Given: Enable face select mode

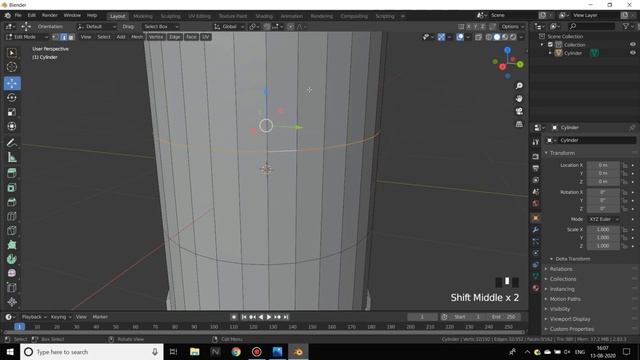Looking at the screenshot, I should pyautogui.click(x=71, y=37).
